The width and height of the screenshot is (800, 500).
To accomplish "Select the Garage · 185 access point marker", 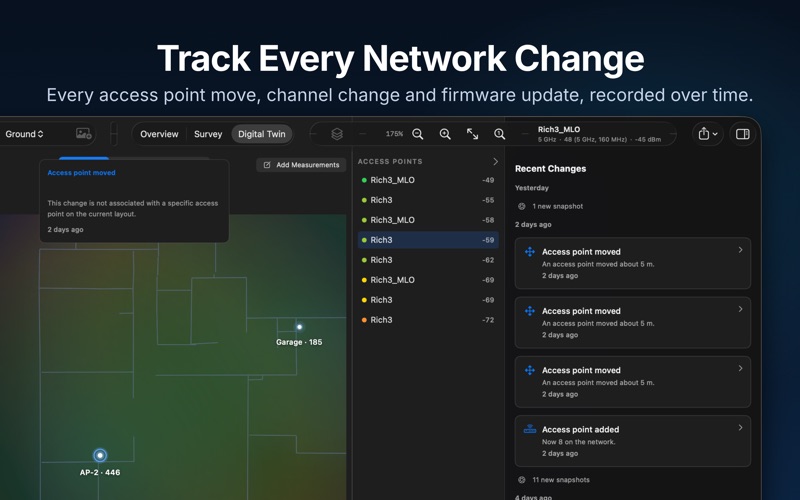I will point(299,327).
